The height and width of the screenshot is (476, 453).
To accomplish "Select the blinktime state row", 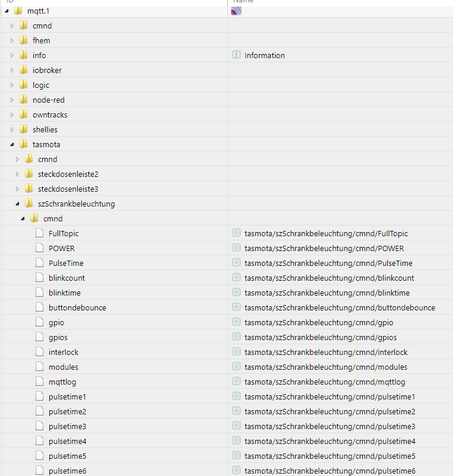I will [227, 293].
